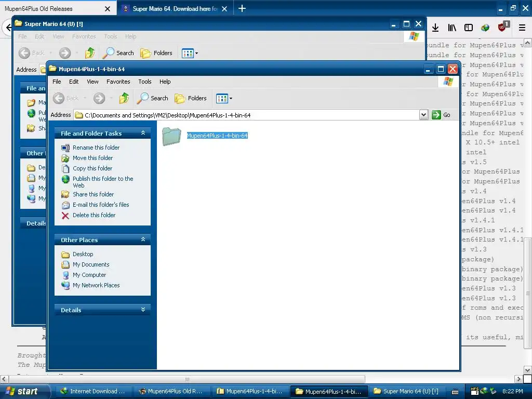Click the Up folder icon in Mupen64Plus window
The width and height of the screenshot is (532, 399).
click(x=124, y=98)
